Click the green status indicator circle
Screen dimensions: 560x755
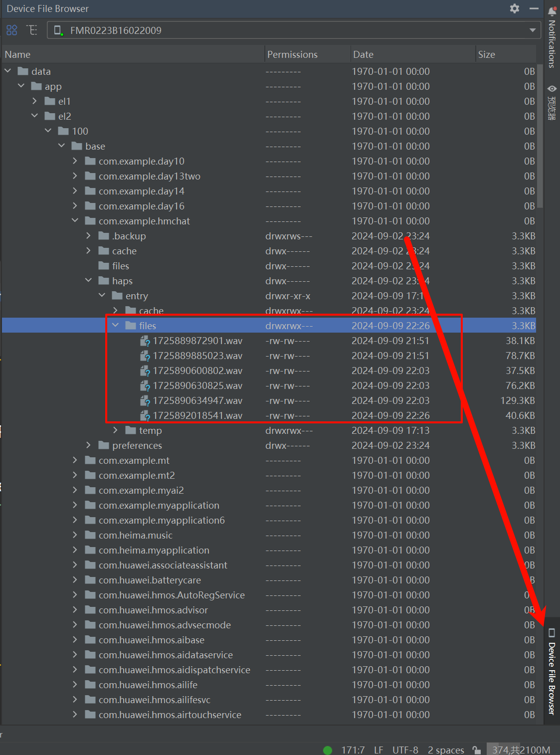pyautogui.click(x=328, y=750)
